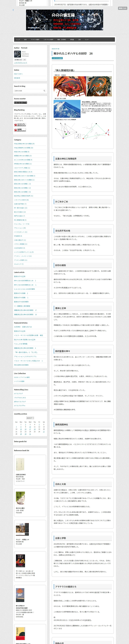Viewport: 129px width, 644px height.
Task: Open 初めての方へ notice link
Action: [18, 74]
